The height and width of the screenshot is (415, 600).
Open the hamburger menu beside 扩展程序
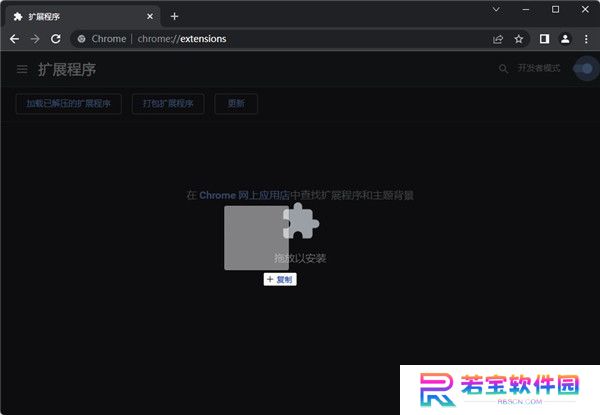point(22,69)
